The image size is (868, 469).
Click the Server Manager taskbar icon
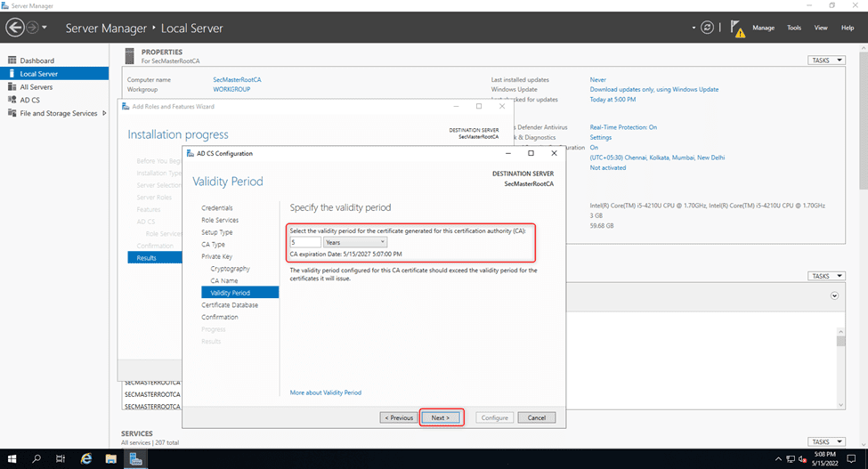[135, 459]
